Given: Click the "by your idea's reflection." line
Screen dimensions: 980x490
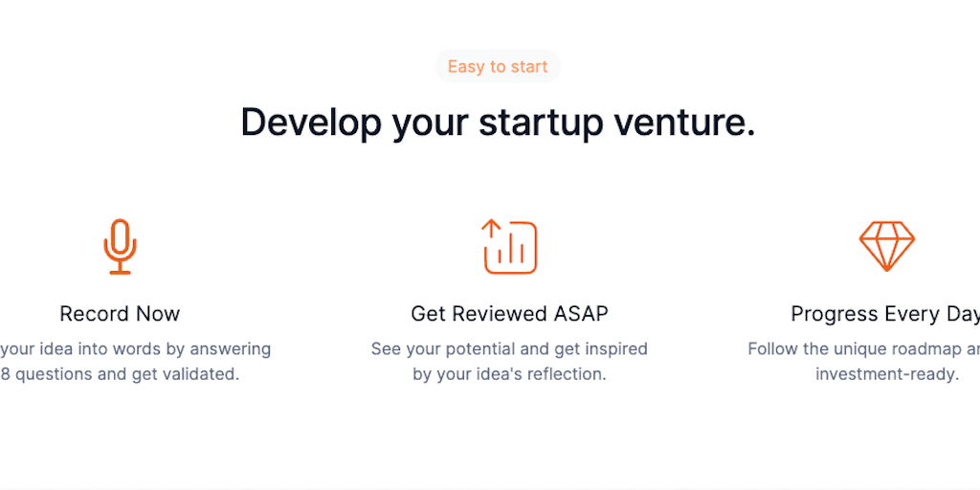Looking at the screenshot, I should 509,374.
